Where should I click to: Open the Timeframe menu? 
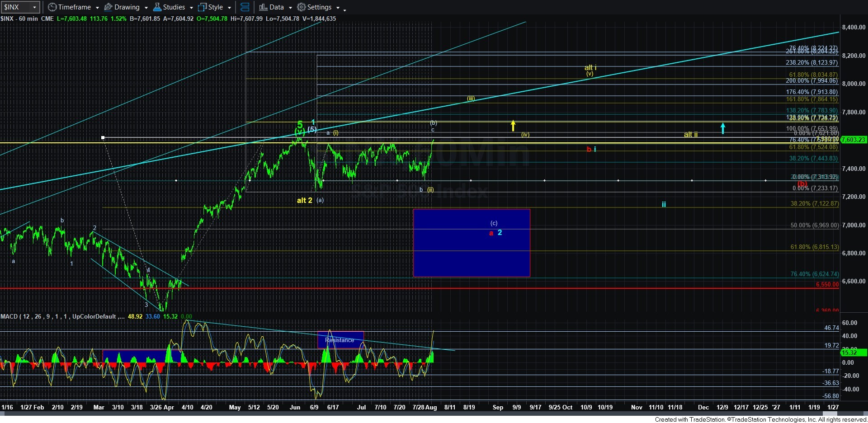click(73, 7)
